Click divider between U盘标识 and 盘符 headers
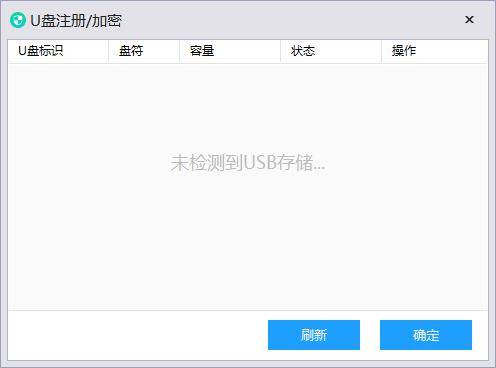 [x=108, y=51]
